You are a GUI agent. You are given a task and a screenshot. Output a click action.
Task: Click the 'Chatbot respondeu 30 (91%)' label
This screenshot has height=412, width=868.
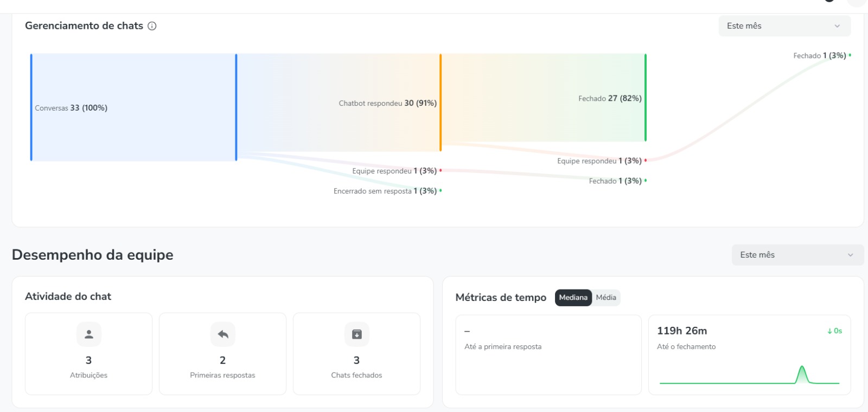point(388,103)
